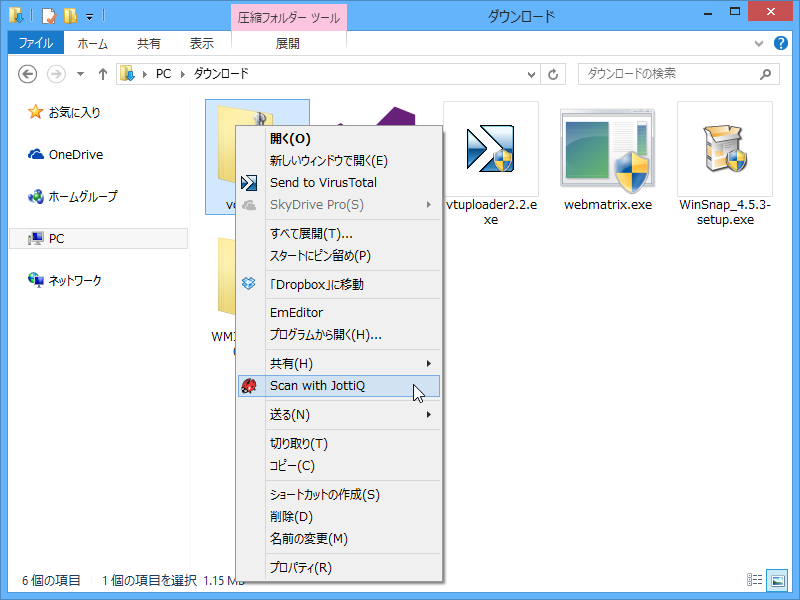Click the back navigation button

(27, 74)
